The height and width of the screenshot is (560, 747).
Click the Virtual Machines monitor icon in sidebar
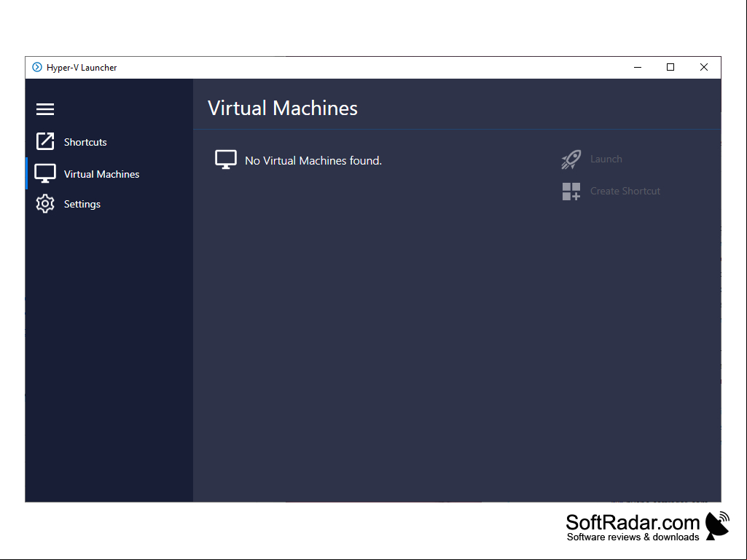(x=45, y=173)
